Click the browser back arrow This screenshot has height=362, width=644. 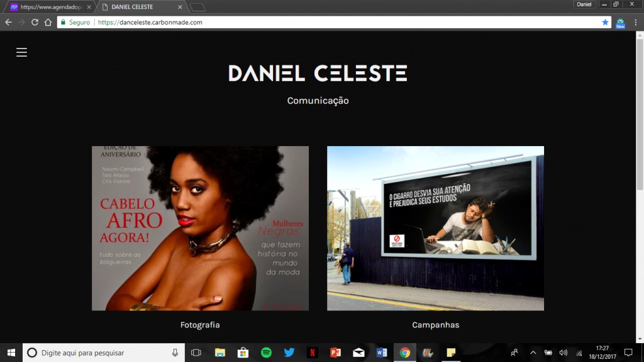[8, 22]
